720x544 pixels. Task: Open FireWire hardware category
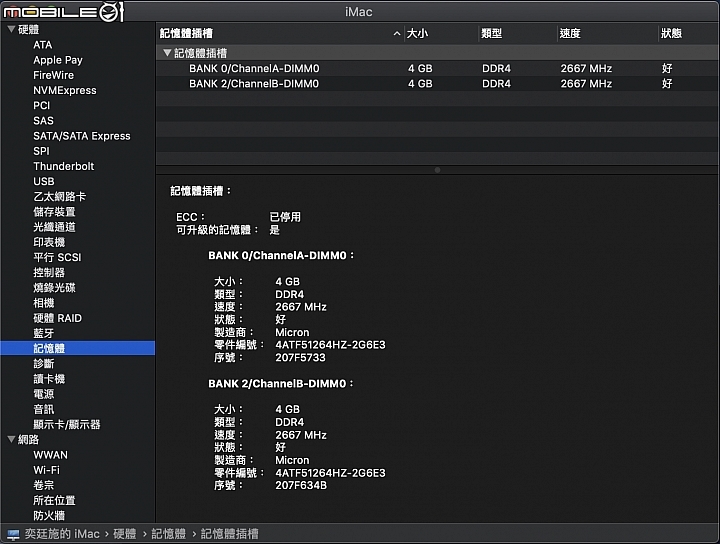[53, 75]
